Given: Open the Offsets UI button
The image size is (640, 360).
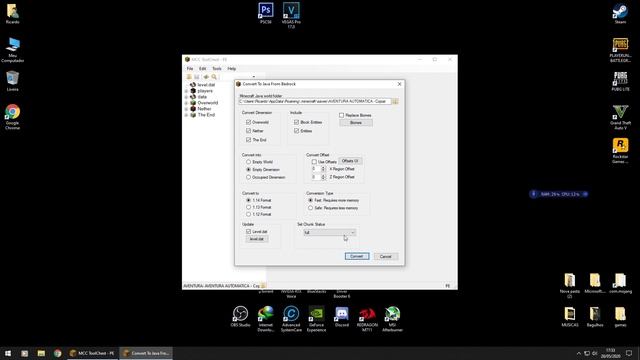Looking at the screenshot, I should tap(350, 161).
